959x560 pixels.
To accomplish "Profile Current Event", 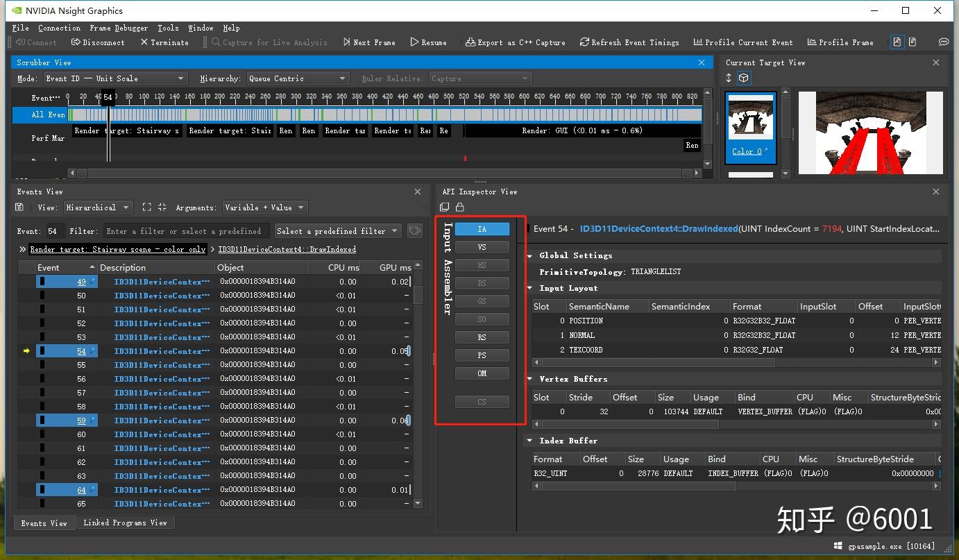I will [742, 42].
